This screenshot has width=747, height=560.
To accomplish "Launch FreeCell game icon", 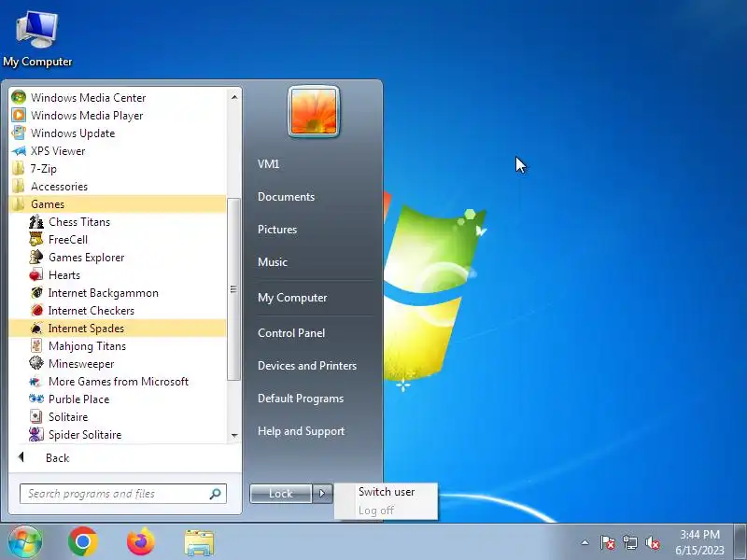I will (x=36, y=240).
